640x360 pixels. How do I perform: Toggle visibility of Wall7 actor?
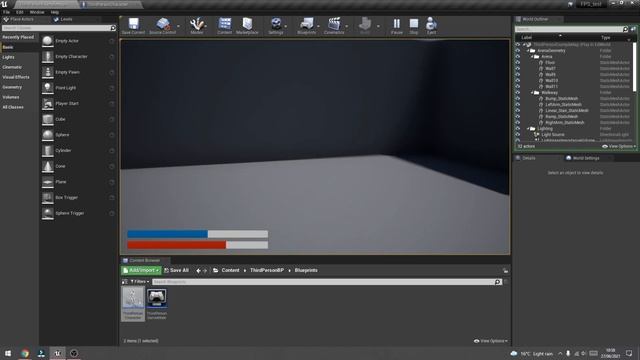tap(518, 69)
